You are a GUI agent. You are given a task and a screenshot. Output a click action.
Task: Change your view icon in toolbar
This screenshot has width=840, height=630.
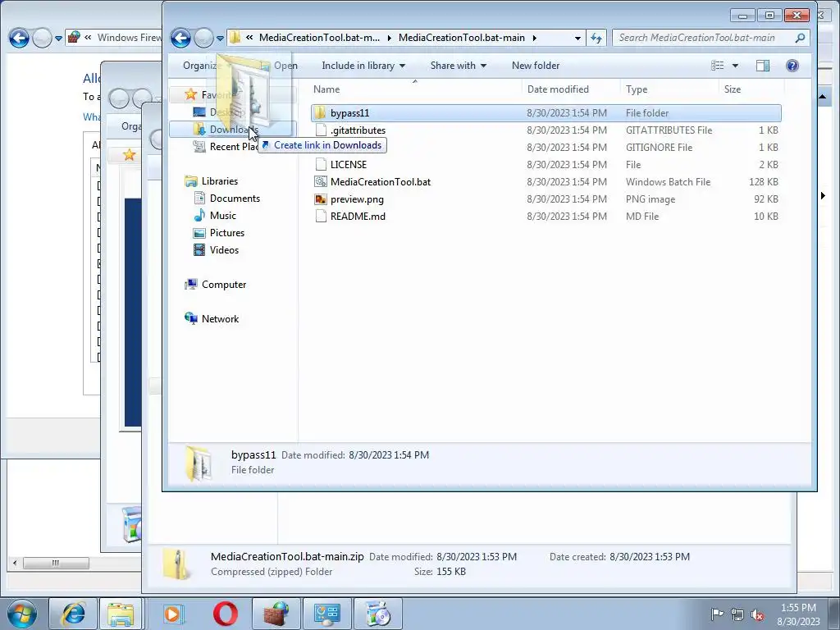tap(717, 66)
